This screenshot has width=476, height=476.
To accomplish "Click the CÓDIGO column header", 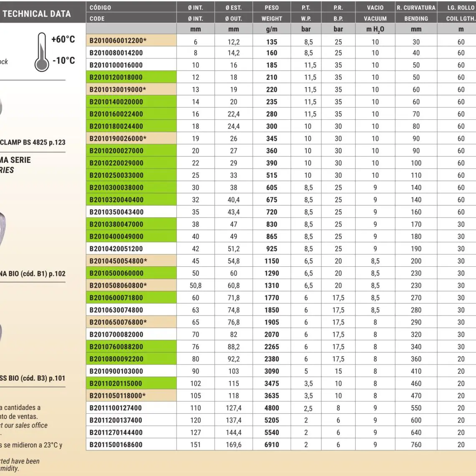I will click(100, 8).
